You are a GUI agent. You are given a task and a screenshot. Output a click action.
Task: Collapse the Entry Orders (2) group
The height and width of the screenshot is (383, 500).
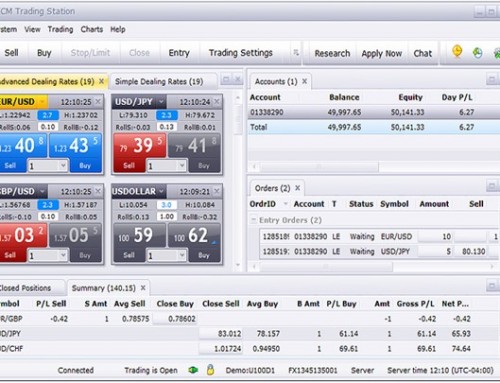(x=254, y=220)
